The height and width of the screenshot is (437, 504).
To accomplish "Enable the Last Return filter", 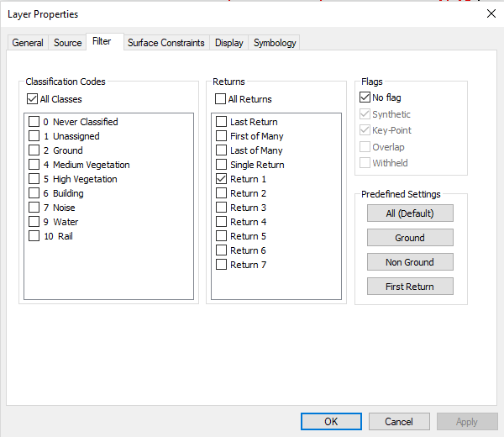I will coord(221,122).
